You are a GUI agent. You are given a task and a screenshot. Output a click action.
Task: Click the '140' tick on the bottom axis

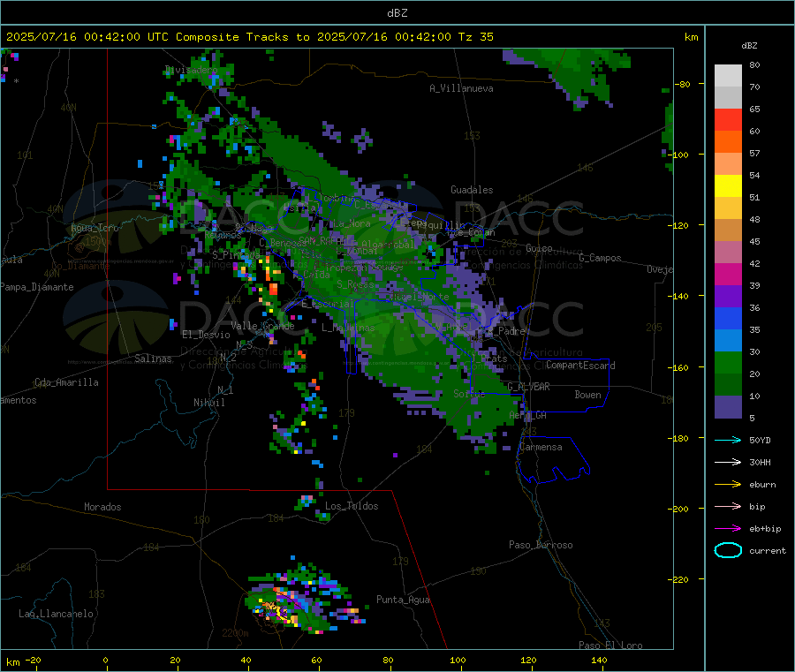coord(599,660)
